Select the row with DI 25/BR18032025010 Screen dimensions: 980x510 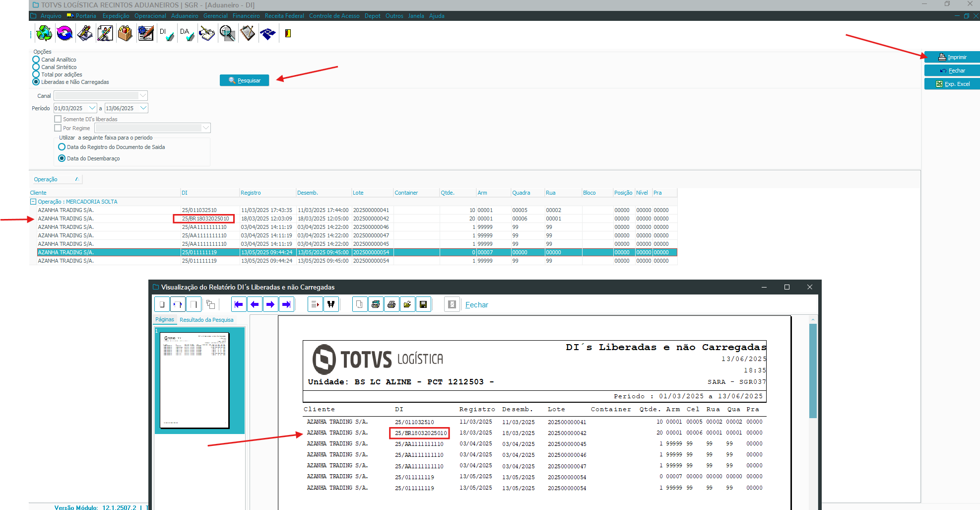pos(357,219)
